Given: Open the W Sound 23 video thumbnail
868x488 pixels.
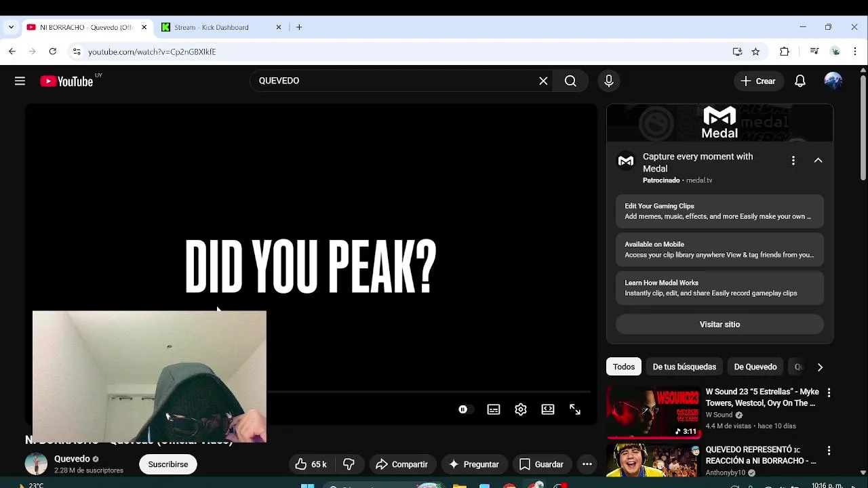Looking at the screenshot, I should [653, 413].
